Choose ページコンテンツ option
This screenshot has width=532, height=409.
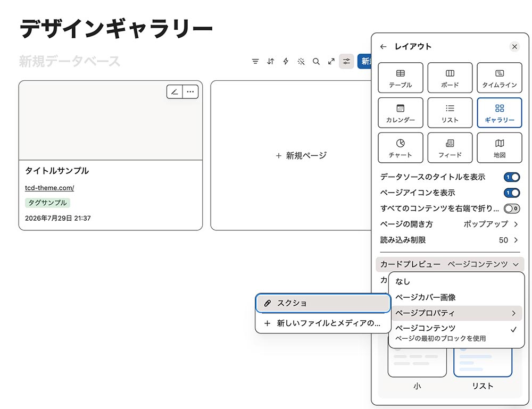456,333
